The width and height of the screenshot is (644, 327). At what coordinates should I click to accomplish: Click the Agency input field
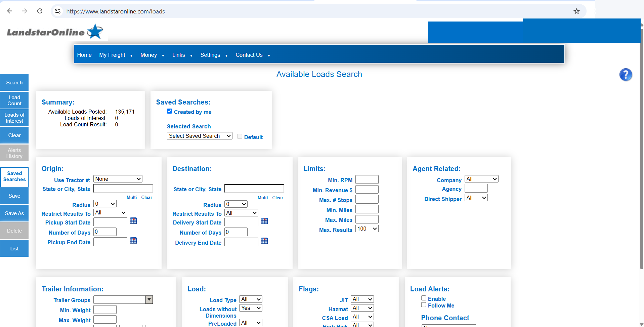476,188
